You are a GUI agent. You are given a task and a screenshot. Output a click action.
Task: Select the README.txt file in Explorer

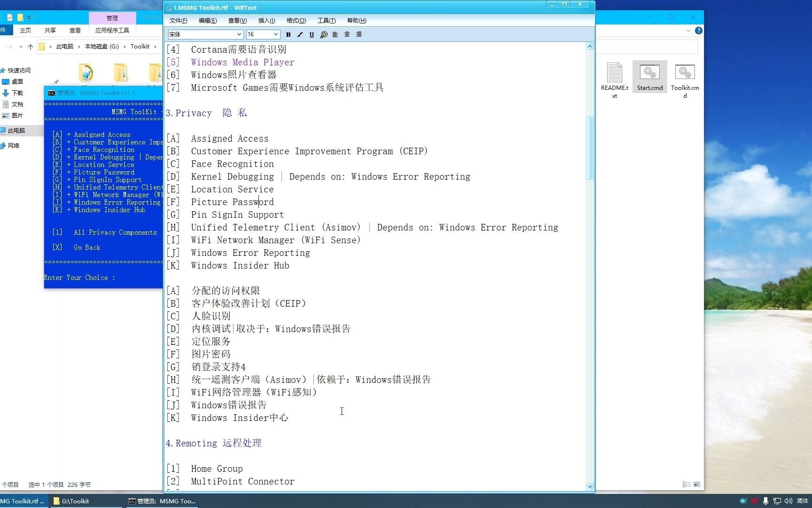[x=614, y=80]
